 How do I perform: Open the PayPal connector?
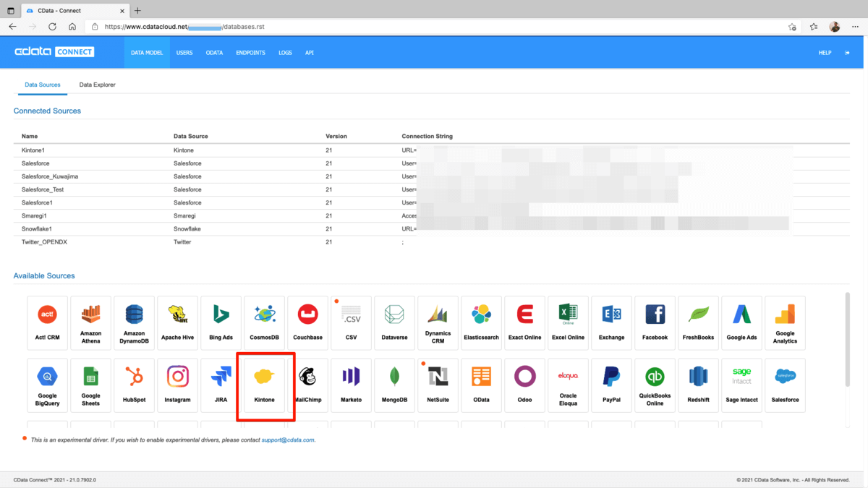(612, 385)
